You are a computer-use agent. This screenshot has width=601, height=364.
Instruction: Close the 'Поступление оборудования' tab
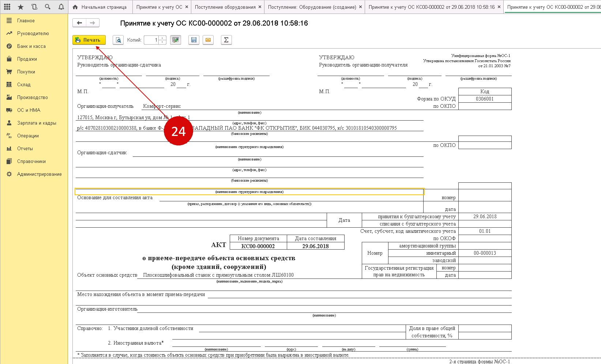point(260,7)
